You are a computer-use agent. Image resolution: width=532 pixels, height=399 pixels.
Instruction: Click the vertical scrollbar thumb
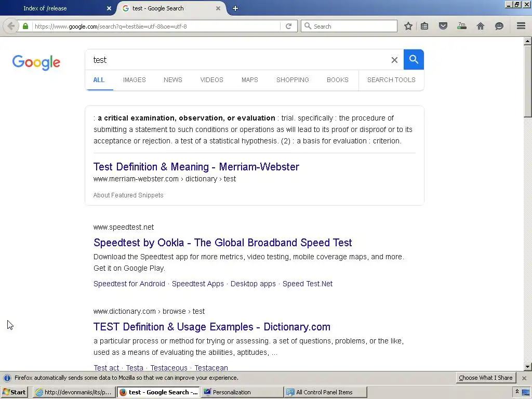tap(527, 82)
